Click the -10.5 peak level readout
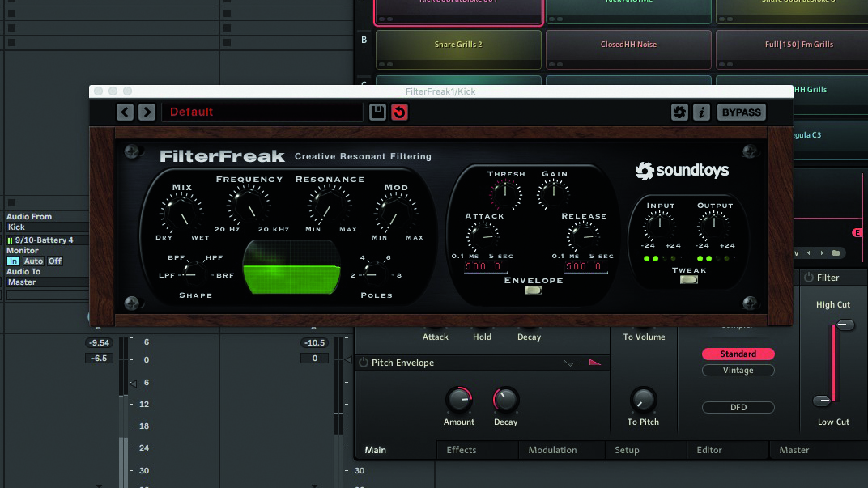 point(314,343)
